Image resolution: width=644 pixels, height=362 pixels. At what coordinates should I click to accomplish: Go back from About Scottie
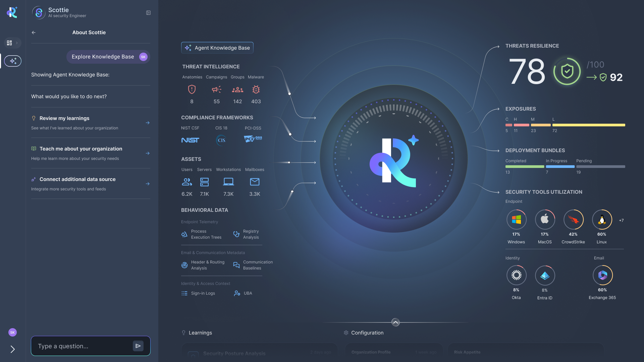(34, 33)
